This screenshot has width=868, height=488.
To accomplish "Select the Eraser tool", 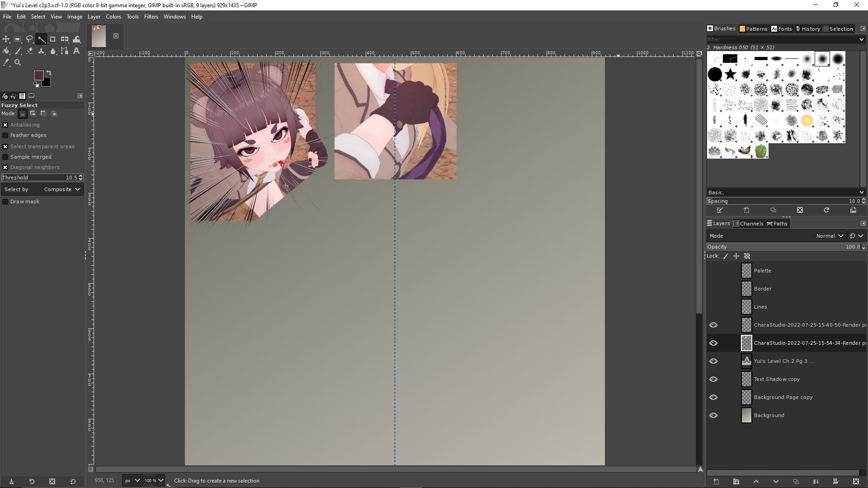I will (29, 51).
